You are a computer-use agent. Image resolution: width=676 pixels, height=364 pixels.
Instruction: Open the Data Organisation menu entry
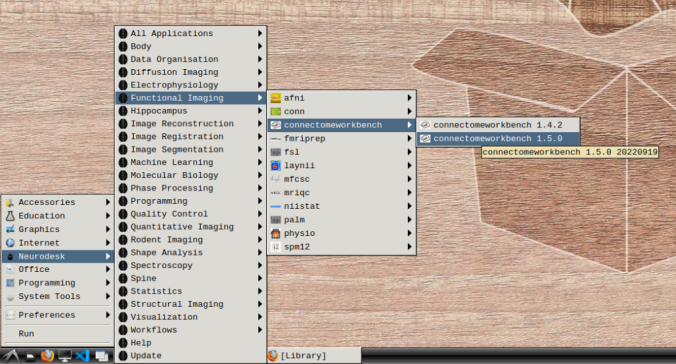coord(191,59)
